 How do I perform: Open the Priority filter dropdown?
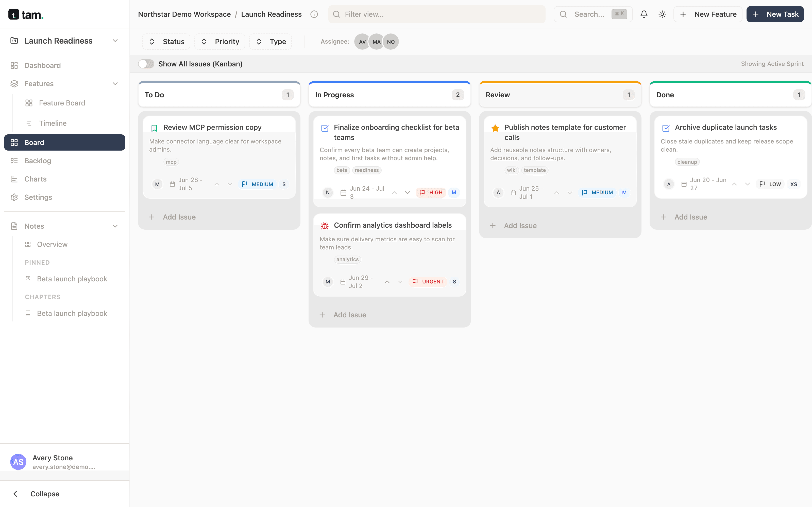220,42
